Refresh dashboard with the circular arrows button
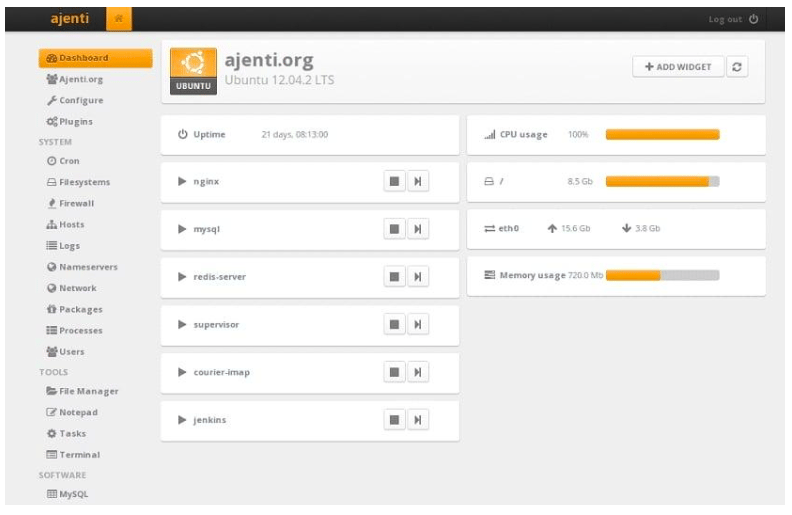Viewport: 792px width, 515px height. [737, 67]
